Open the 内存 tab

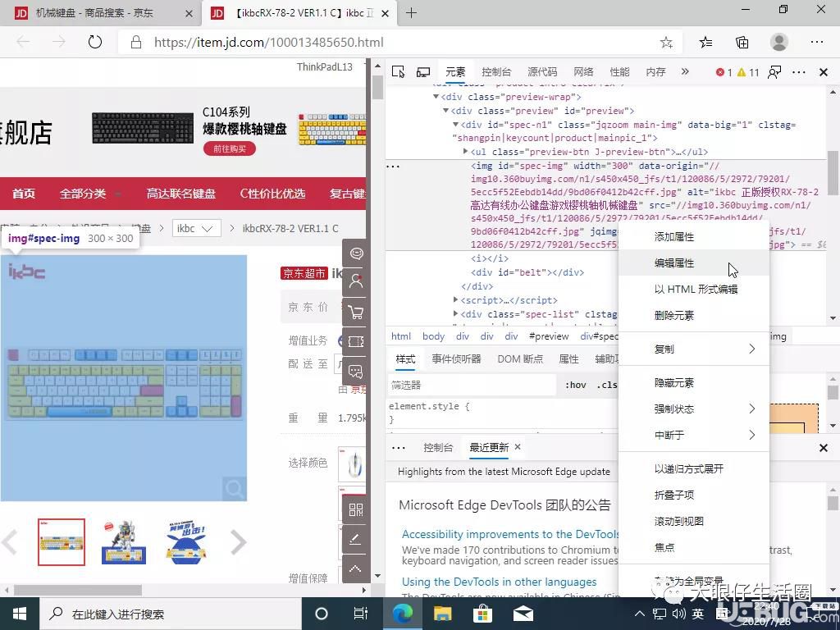click(x=655, y=72)
